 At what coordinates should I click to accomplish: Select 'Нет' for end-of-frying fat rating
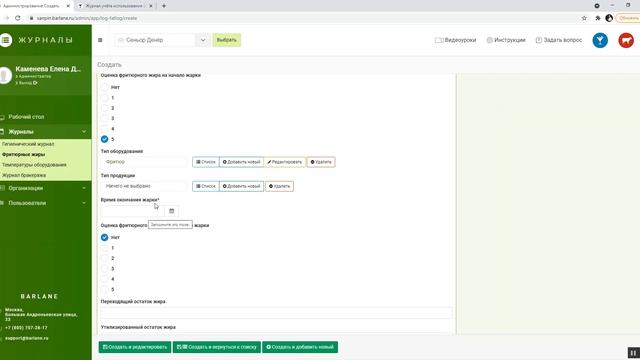104,237
